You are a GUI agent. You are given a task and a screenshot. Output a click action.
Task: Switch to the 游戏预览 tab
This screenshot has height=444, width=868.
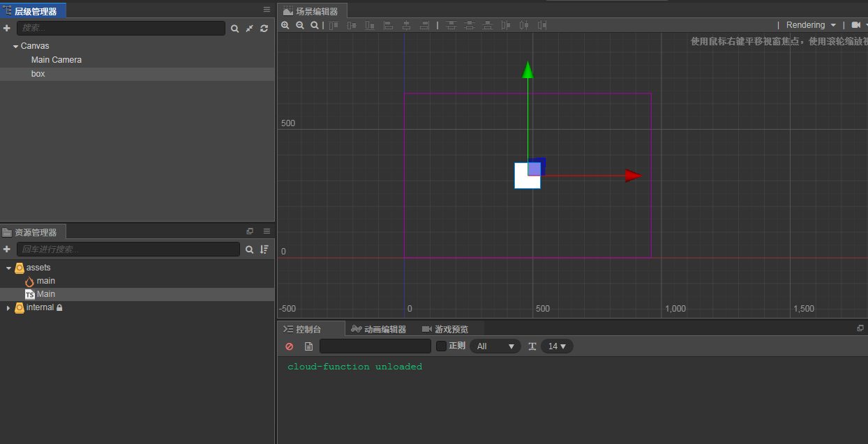pos(445,329)
